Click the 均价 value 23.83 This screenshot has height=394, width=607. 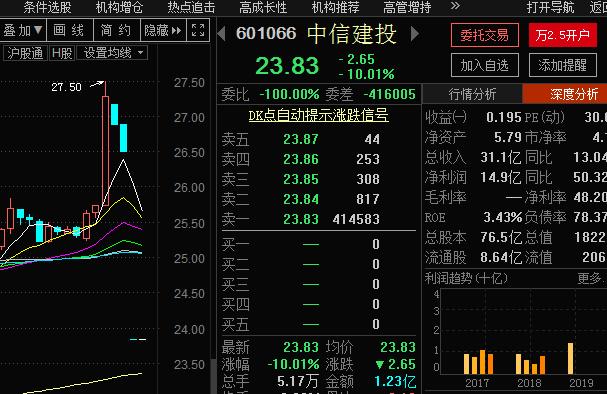pos(398,347)
